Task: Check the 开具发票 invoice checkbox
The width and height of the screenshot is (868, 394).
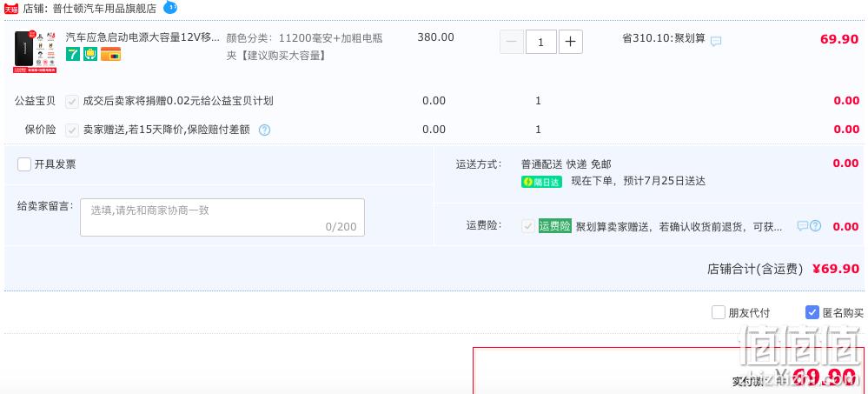Action: click(x=23, y=164)
